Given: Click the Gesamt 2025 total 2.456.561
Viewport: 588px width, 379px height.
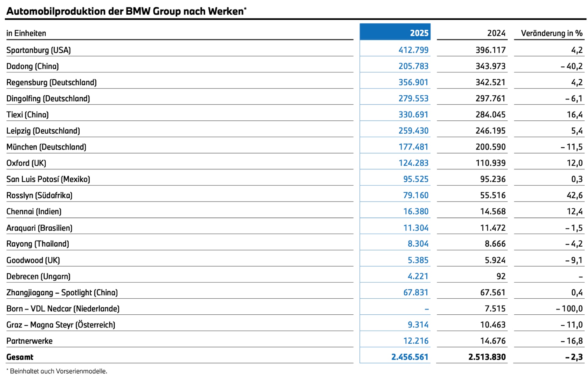Looking at the screenshot, I should [x=409, y=357].
